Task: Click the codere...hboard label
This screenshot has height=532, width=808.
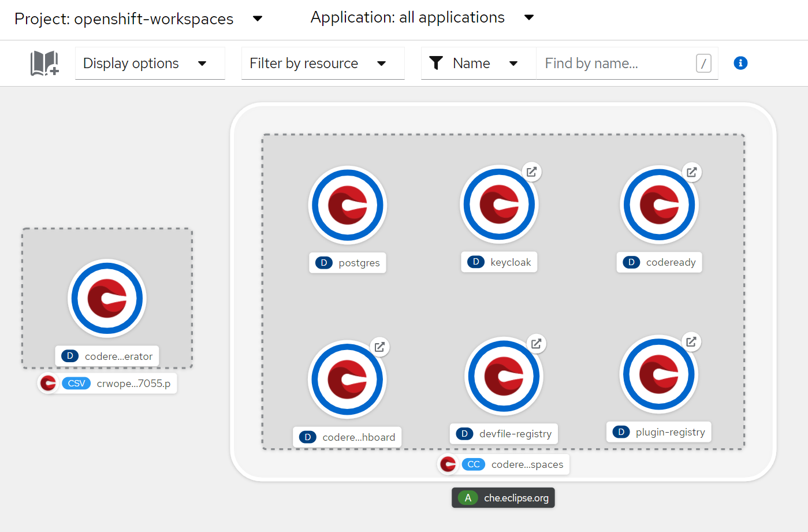Action: 347,437
